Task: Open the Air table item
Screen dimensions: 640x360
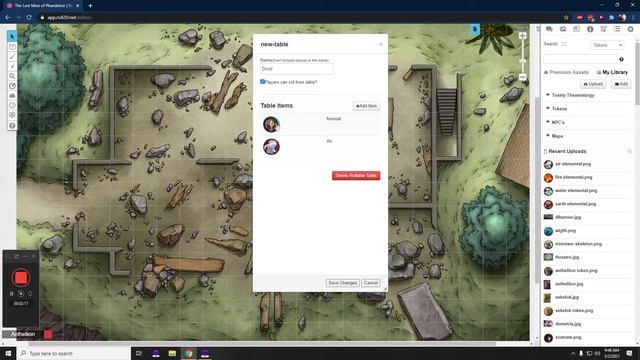Action: [x=320, y=147]
